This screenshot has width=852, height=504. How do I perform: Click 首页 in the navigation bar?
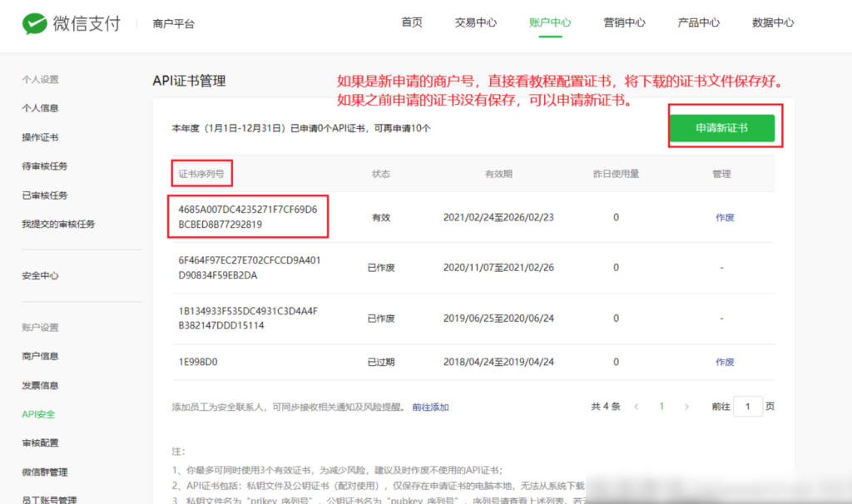pyautogui.click(x=411, y=22)
